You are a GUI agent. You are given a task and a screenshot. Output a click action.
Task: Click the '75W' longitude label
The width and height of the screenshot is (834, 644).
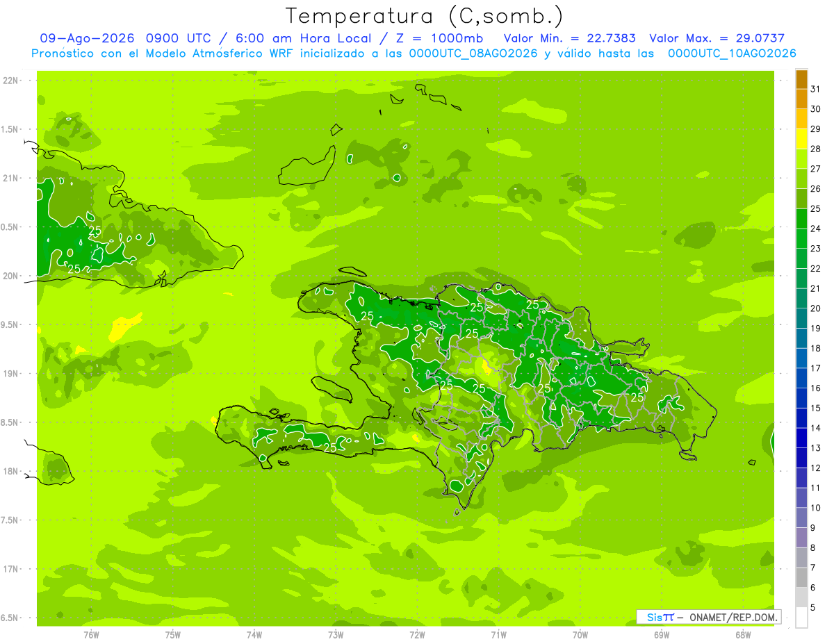pyautogui.click(x=173, y=634)
